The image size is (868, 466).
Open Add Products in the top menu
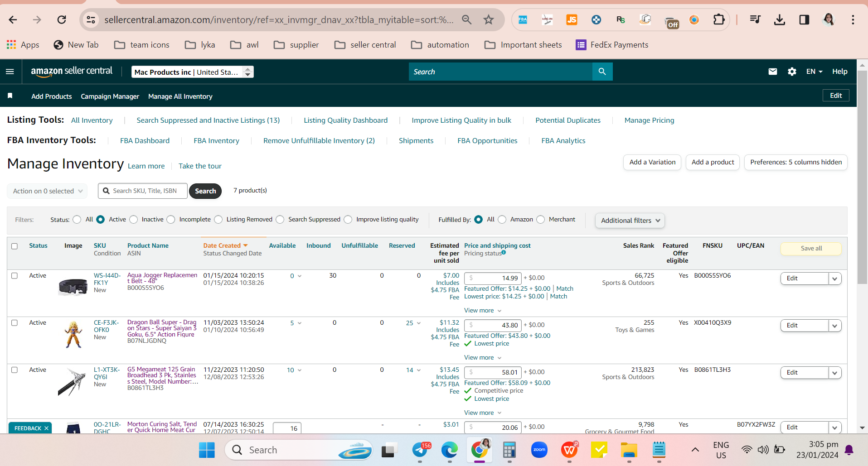coord(52,96)
